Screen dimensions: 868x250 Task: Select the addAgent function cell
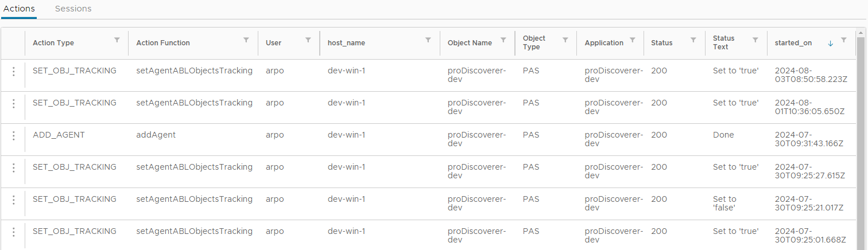point(156,135)
